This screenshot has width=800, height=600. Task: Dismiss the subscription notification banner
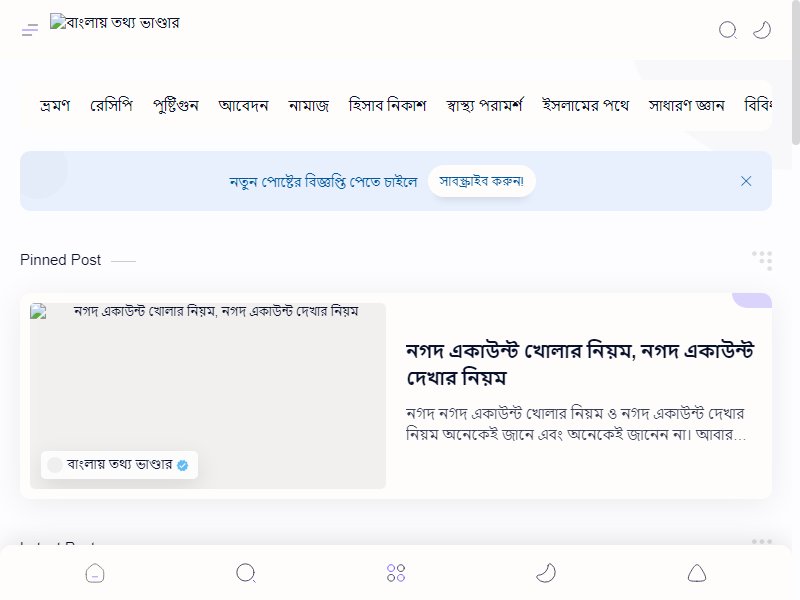tap(746, 181)
